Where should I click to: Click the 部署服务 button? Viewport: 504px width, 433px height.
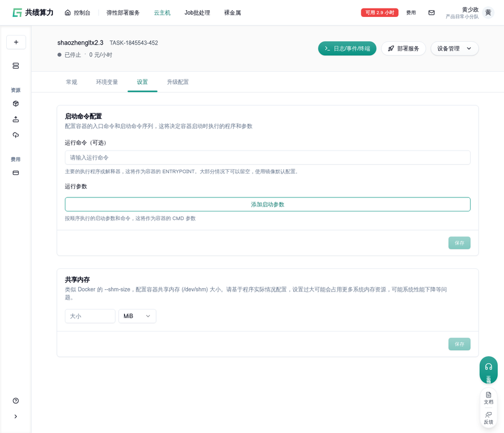coord(403,48)
